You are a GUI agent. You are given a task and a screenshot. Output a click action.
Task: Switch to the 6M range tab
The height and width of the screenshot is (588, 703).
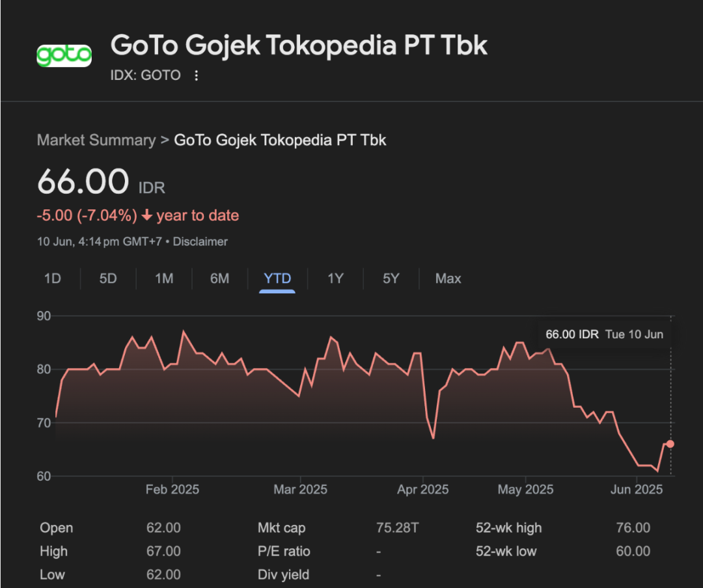point(219,279)
